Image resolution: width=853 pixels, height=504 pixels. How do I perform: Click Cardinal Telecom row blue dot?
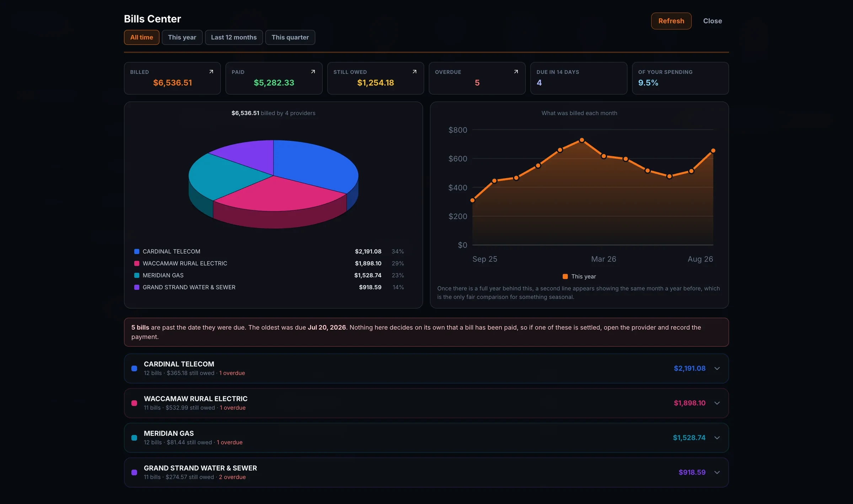click(x=134, y=368)
